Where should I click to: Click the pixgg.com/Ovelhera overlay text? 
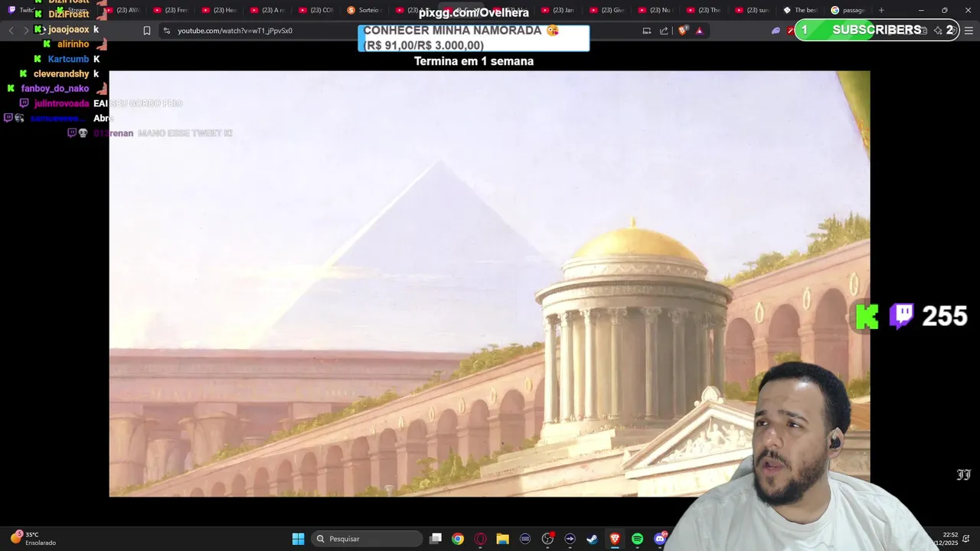point(474,12)
